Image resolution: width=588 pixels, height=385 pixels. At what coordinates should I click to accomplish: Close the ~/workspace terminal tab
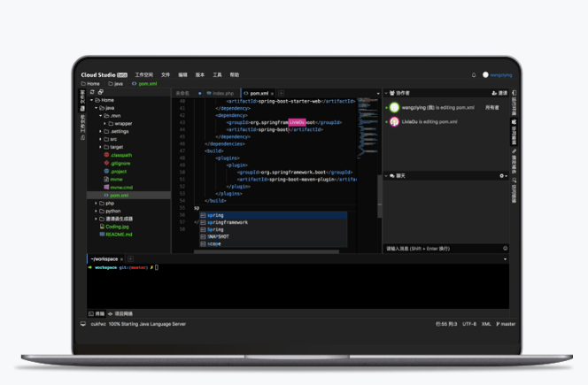point(121,259)
